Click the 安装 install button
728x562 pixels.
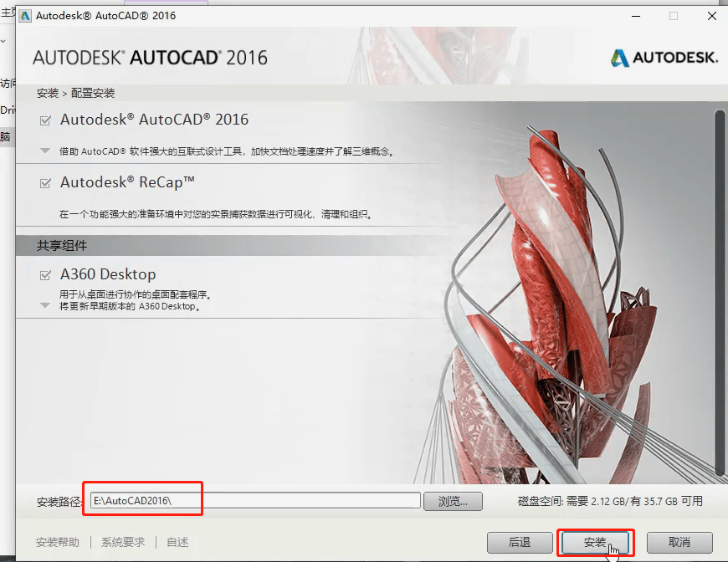(x=595, y=543)
